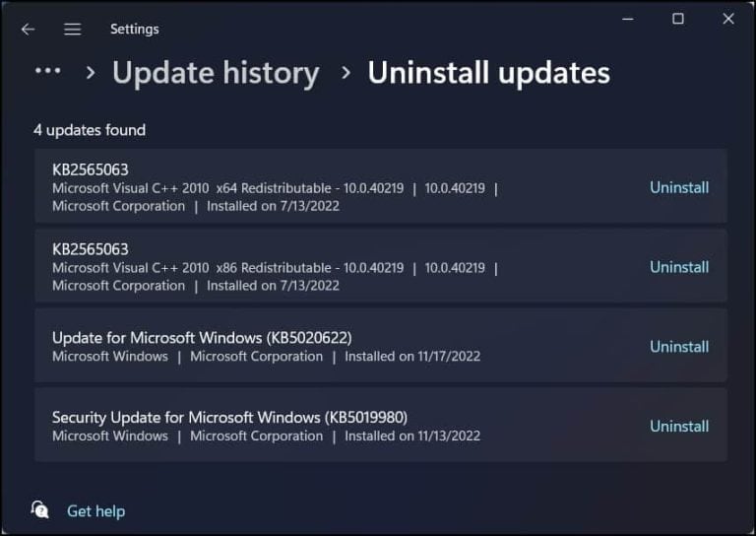Click chevron before Uninstall updates breadcrumb

[x=346, y=73]
